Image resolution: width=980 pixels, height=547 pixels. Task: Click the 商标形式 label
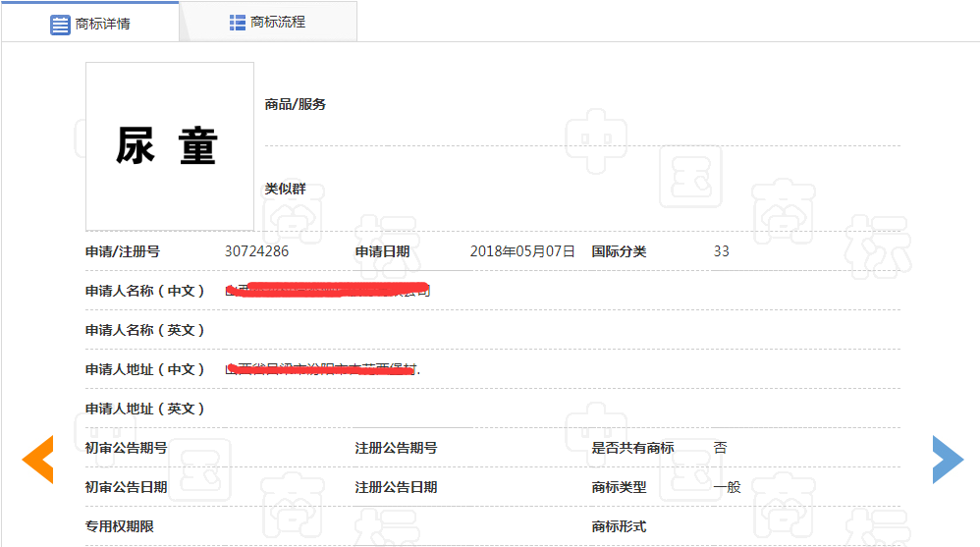coord(619,526)
